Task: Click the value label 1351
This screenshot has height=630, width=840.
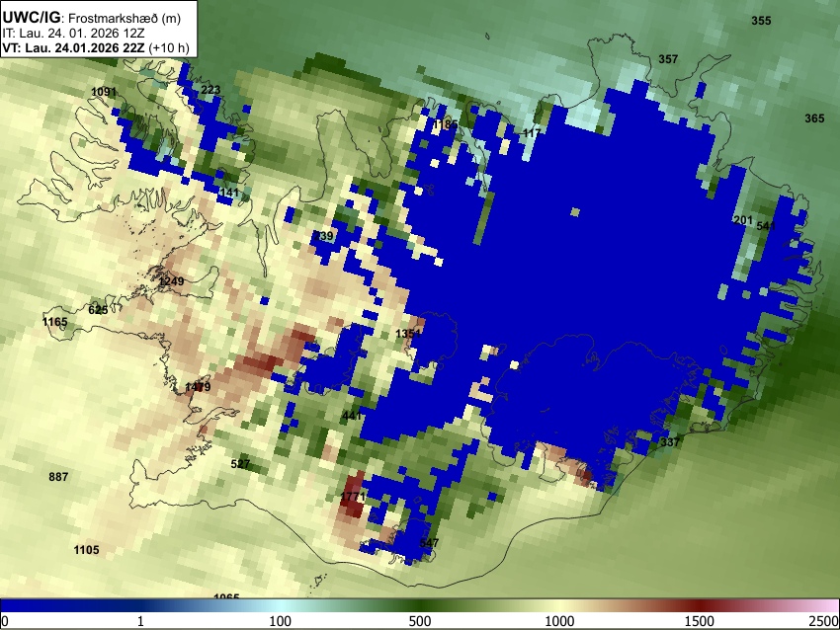Action: tap(408, 334)
